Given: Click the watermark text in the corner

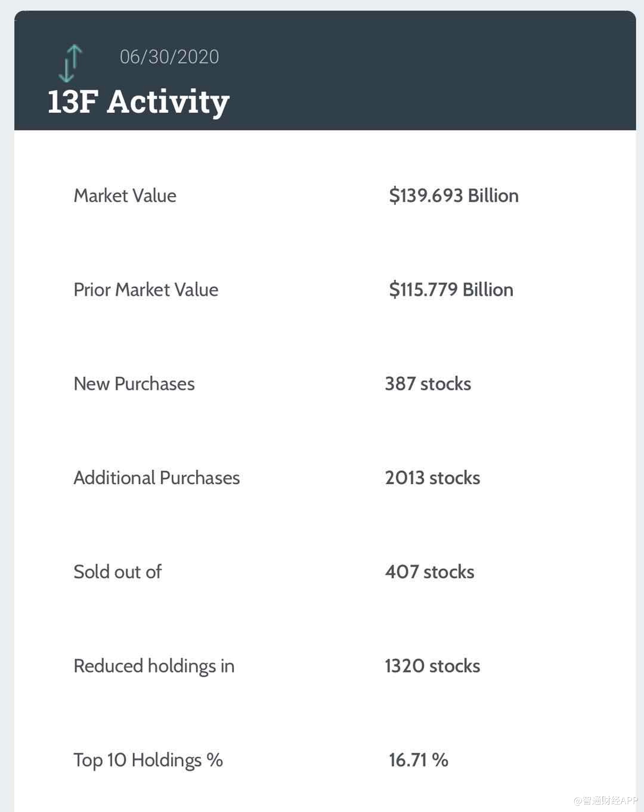Looking at the screenshot, I should coord(605,800).
